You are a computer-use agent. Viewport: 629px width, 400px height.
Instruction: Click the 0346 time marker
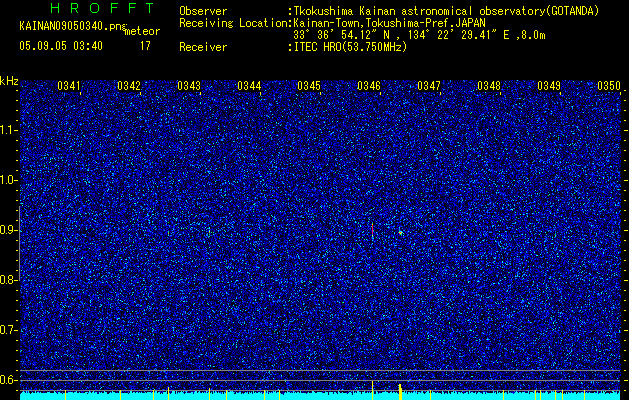(369, 86)
